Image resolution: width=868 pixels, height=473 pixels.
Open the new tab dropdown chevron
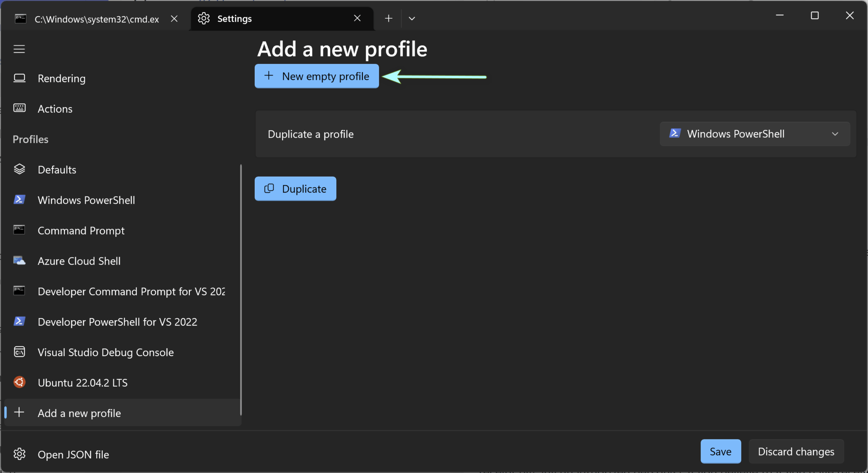(412, 19)
